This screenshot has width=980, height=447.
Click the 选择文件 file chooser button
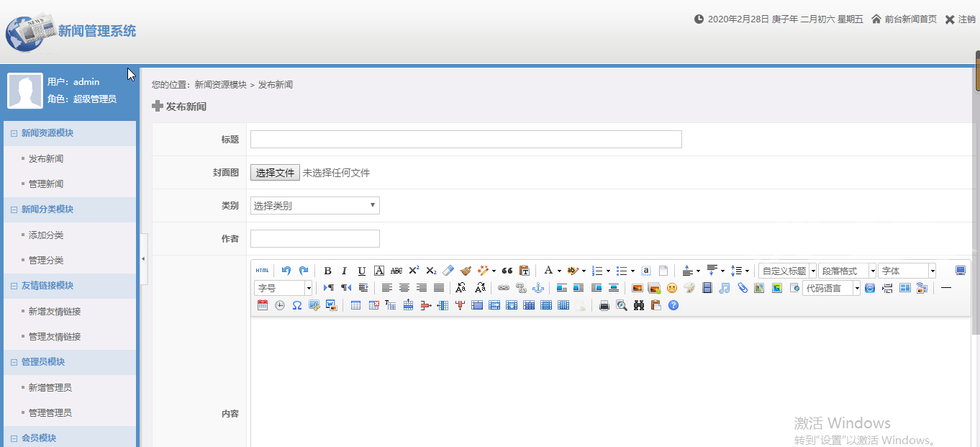click(276, 173)
